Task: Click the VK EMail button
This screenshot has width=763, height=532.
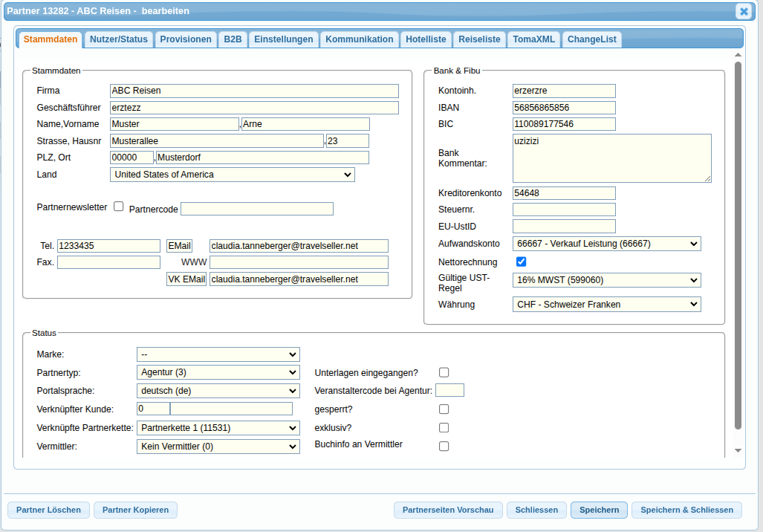Action: pos(186,279)
